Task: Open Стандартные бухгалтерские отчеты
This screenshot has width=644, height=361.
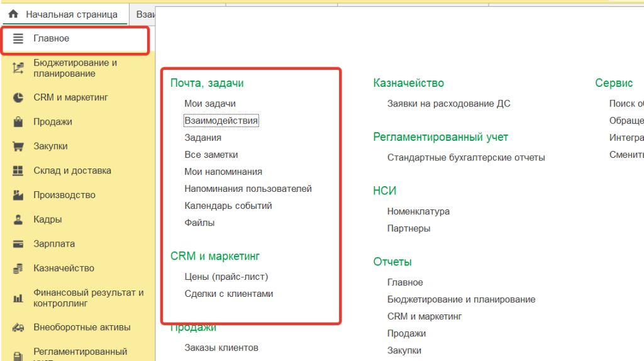Action: click(x=466, y=158)
